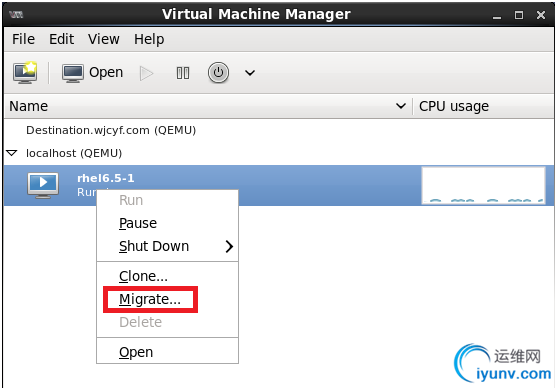Collapse the localhost (QEMU) tree node
This screenshot has width=557, height=390.
click(x=12, y=153)
